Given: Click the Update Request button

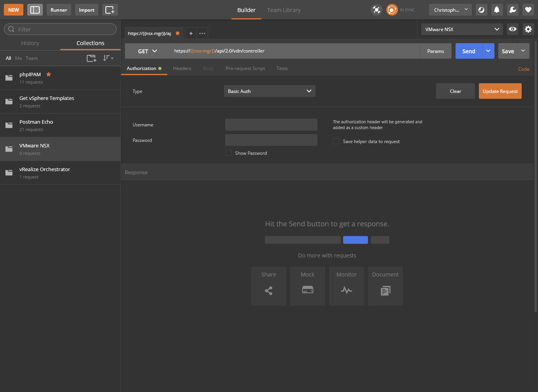Looking at the screenshot, I should pos(500,91).
